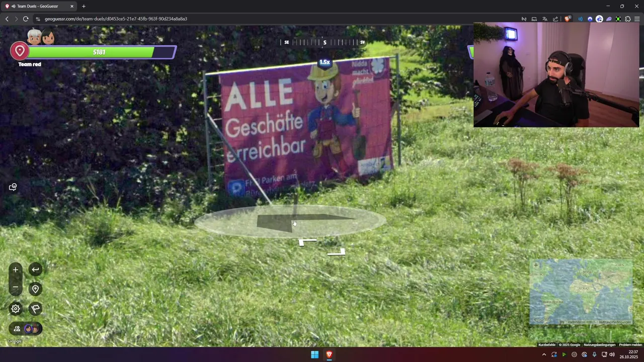The image size is (644, 362).
Task: Open the team members panel
Action: click(x=26, y=329)
